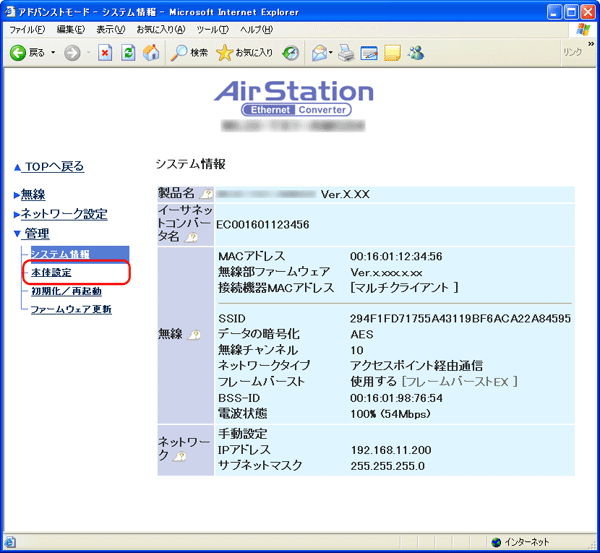Screen dimensions: 600x553
Task: Click help icon beside ネットワーク row label
Action: [179, 456]
